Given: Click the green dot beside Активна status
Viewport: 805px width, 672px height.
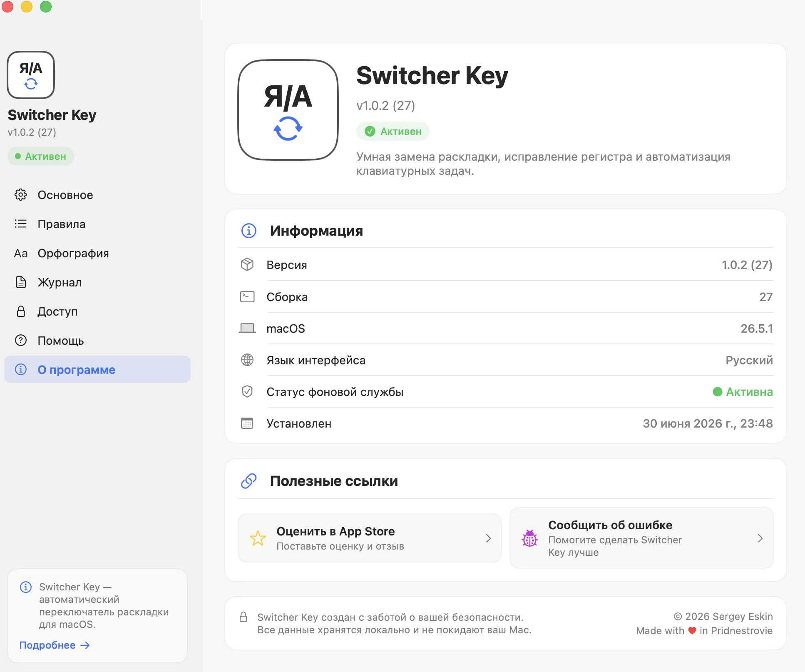Looking at the screenshot, I should coord(718,392).
